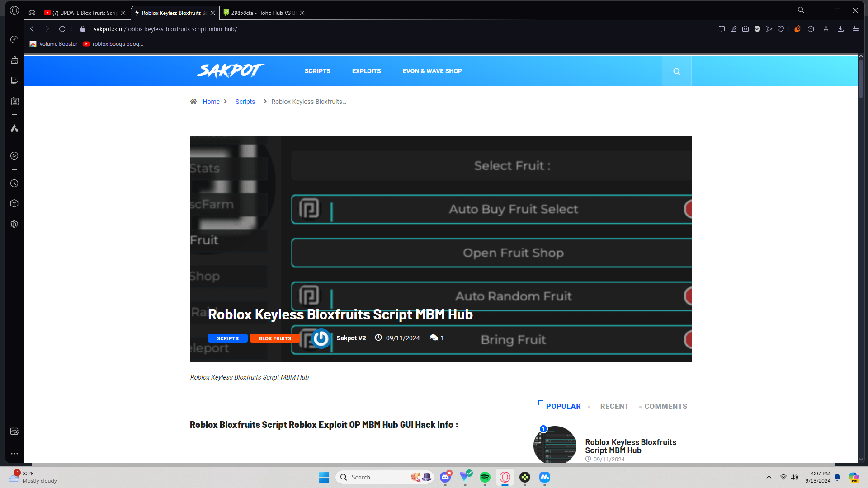Open popular post Roblox Keyless Bloxfruits title
This screenshot has width=868, height=488.
631,446
